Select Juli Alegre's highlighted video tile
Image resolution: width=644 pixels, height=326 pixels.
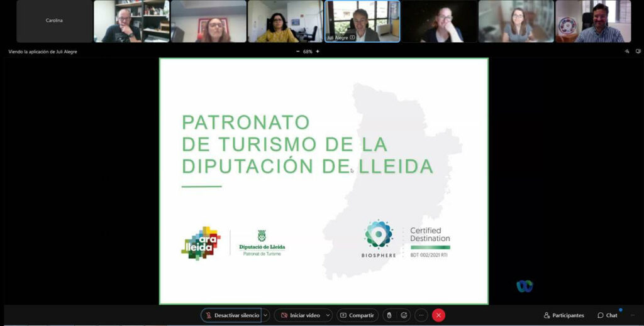tap(362, 21)
